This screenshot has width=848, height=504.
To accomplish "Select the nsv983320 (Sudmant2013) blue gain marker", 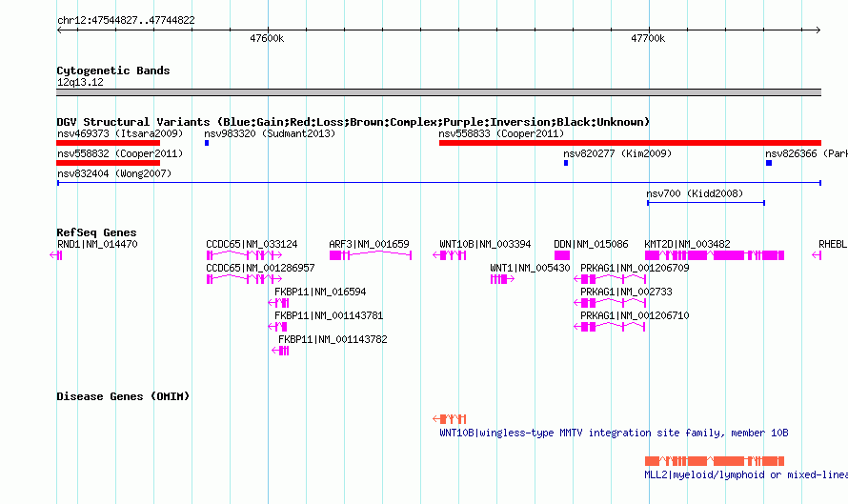I will click(x=207, y=143).
